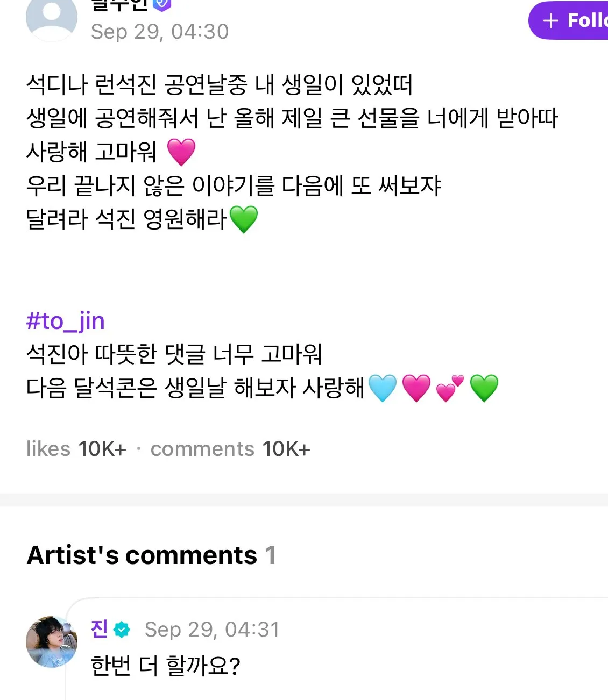Click Jin's teal verified badge

point(122,630)
